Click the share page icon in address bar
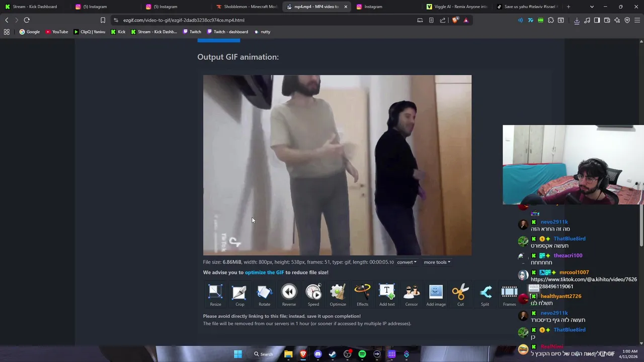 click(x=443, y=20)
